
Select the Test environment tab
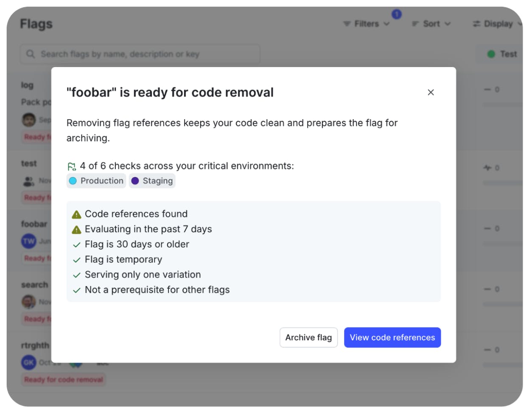503,54
